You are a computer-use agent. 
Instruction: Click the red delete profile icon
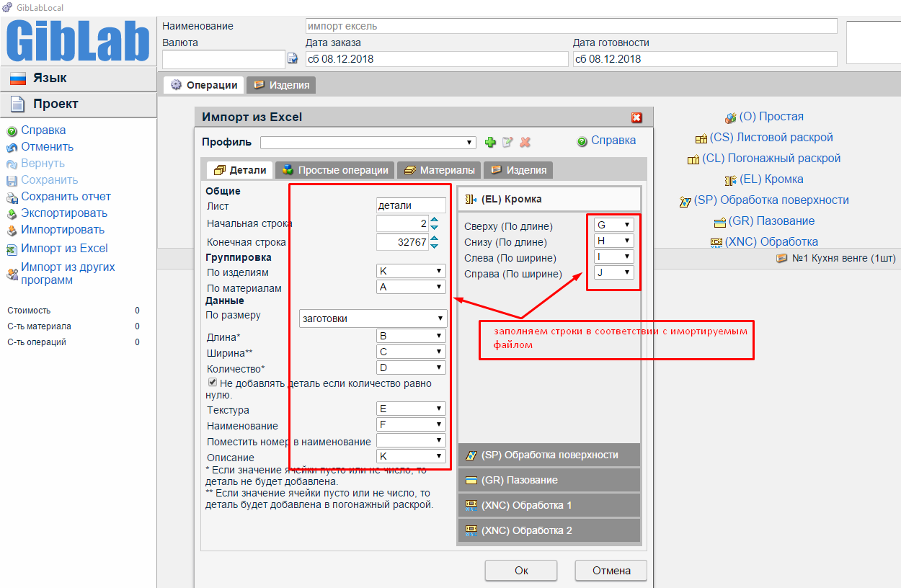point(525,142)
